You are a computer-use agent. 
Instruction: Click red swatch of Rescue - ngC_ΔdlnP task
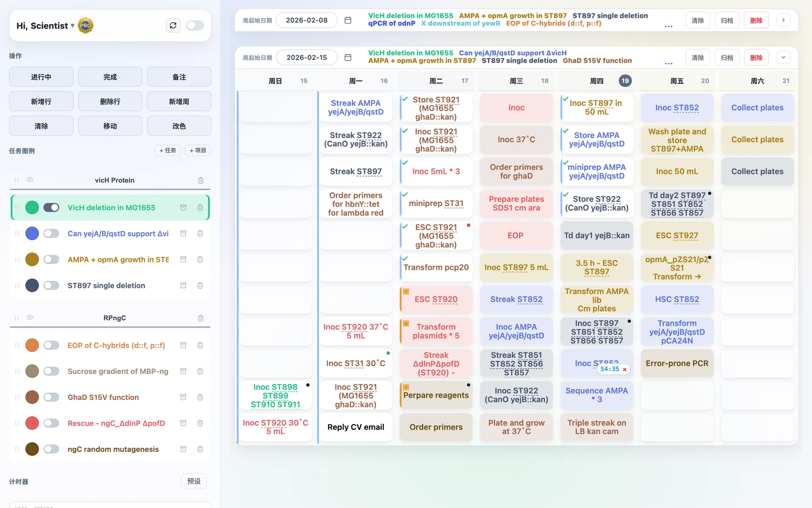pyautogui.click(x=32, y=423)
